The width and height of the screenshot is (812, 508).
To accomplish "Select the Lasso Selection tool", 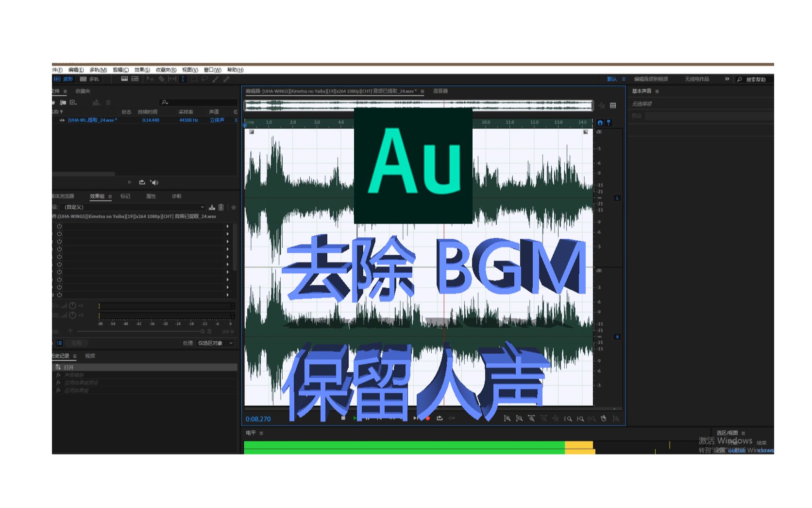I will tap(205, 79).
